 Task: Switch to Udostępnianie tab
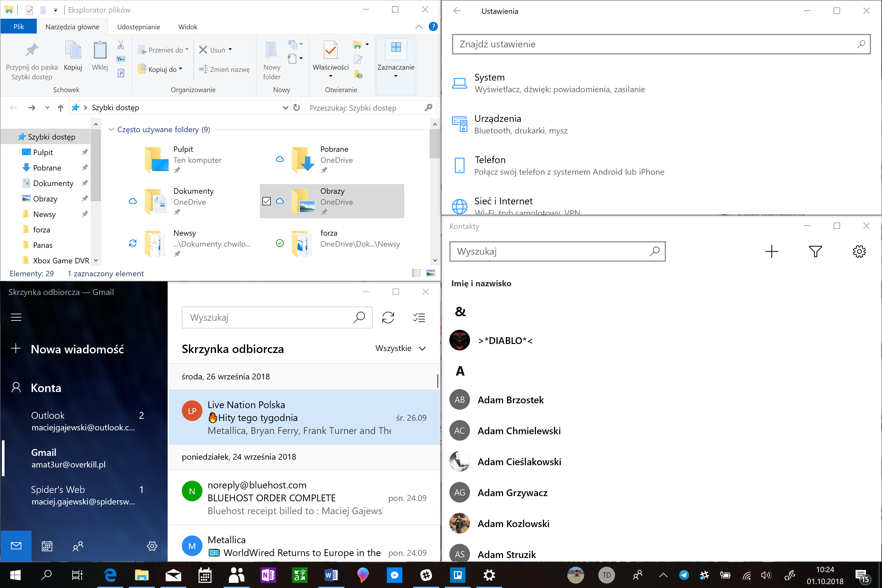[x=139, y=27]
